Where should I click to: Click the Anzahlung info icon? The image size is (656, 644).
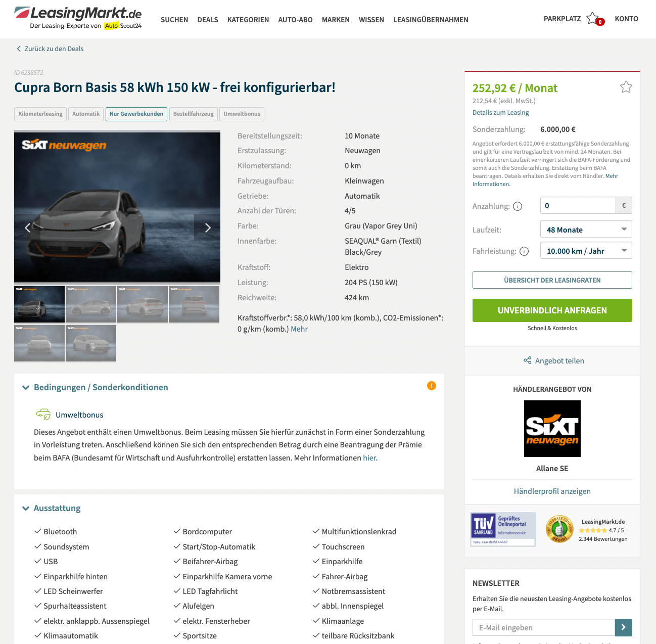[518, 206]
